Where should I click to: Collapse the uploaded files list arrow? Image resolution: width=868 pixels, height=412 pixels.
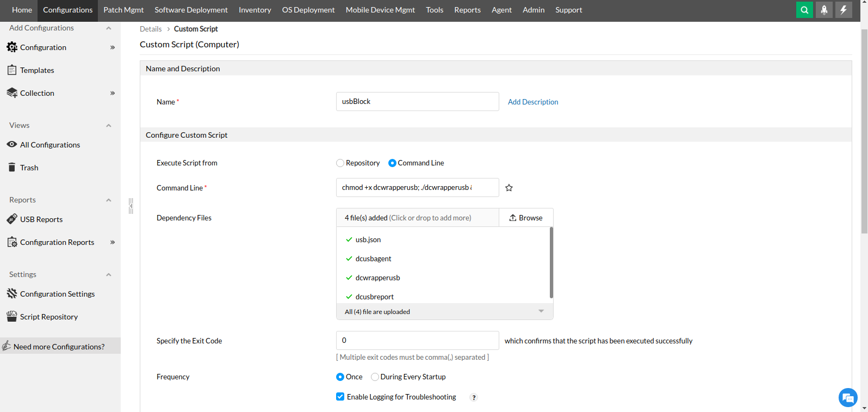coord(541,311)
